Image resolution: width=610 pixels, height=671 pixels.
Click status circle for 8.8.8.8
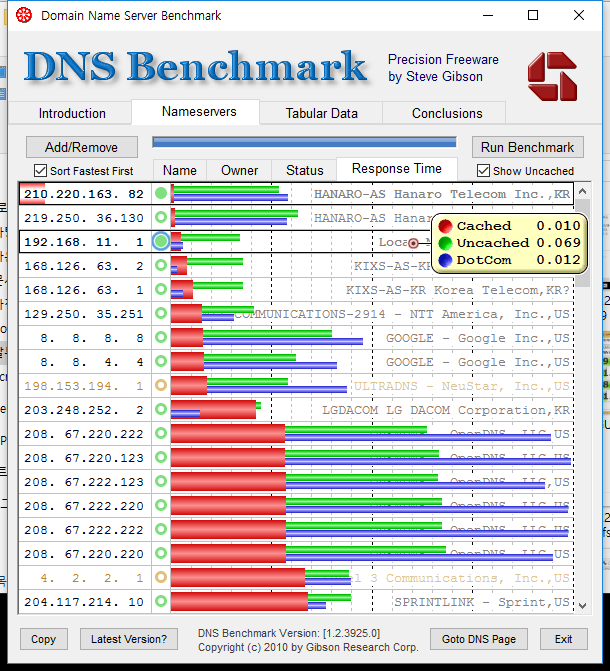tap(161, 337)
